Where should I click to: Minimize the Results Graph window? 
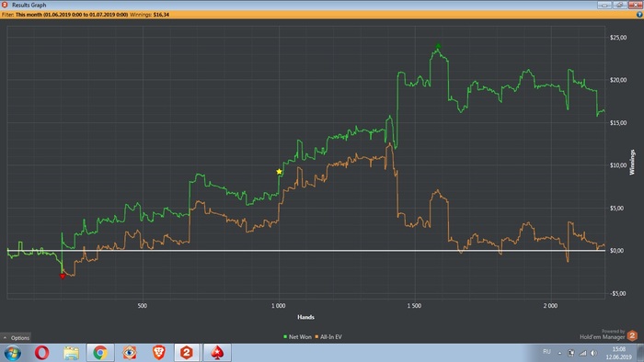[x=604, y=5]
